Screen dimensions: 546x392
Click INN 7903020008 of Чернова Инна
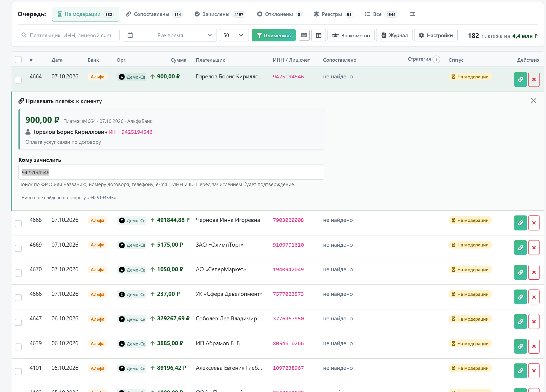pos(288,220)
